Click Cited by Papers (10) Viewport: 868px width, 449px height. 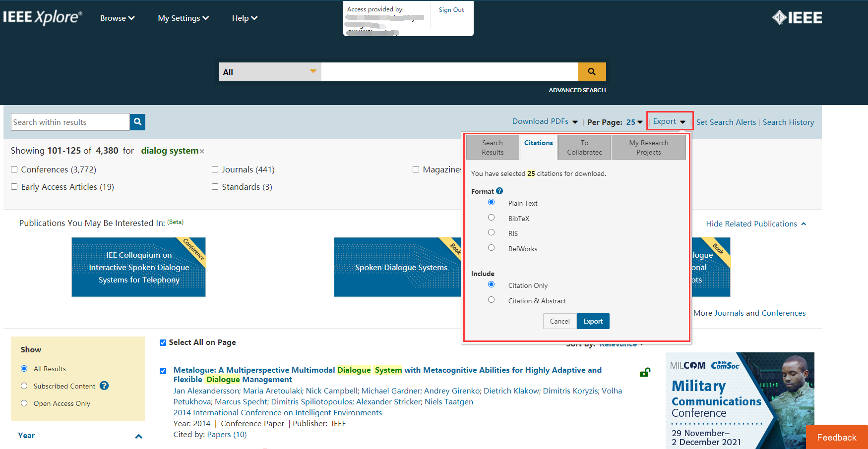coord(227,434)
